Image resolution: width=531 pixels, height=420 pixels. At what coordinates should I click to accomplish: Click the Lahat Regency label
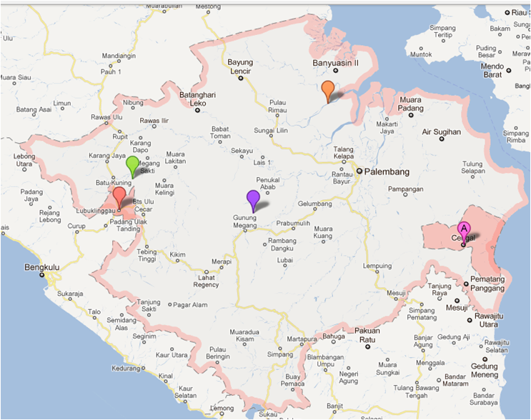207,281
